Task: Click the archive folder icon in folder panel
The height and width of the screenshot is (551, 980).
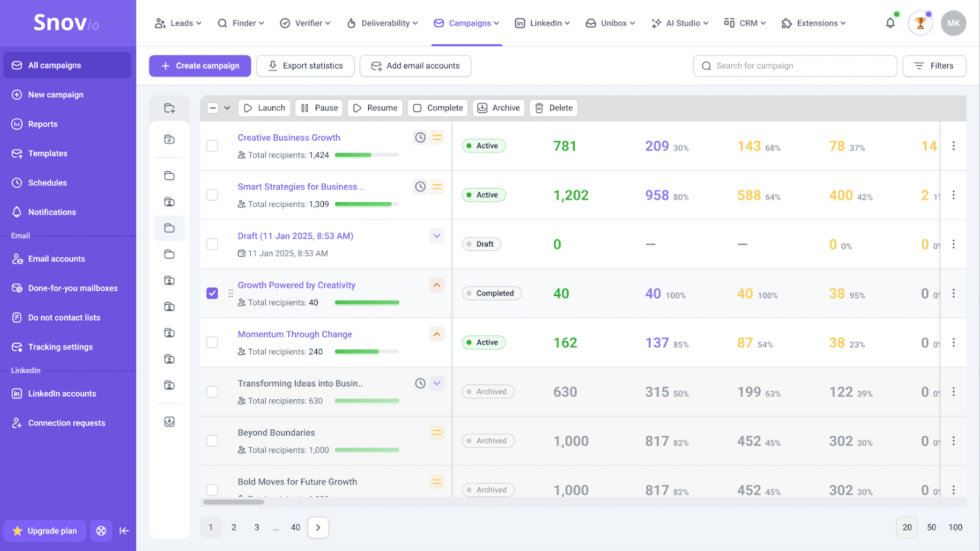Action: [x=170, y=421]
